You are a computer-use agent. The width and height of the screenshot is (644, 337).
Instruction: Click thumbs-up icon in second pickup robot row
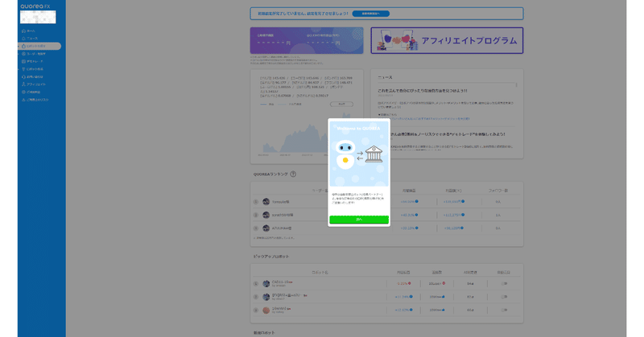pos(444,296)
